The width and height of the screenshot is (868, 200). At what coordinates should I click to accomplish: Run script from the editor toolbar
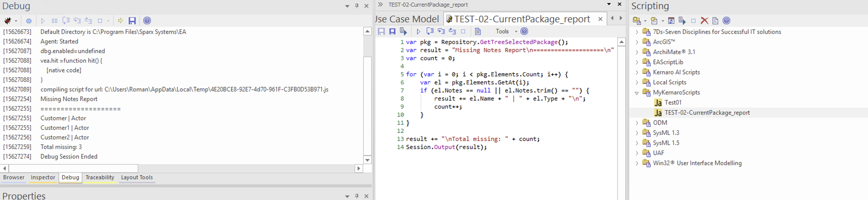click(x=403, y=31)
